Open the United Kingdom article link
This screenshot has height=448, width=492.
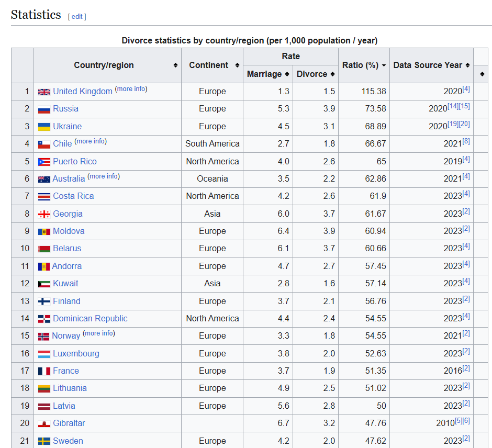(83, 91)
